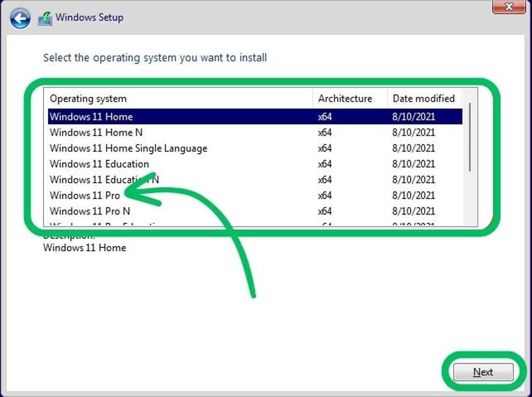532x397 pixels.
Task: Sort by the Date modified column header
Action: click(425, 98)
